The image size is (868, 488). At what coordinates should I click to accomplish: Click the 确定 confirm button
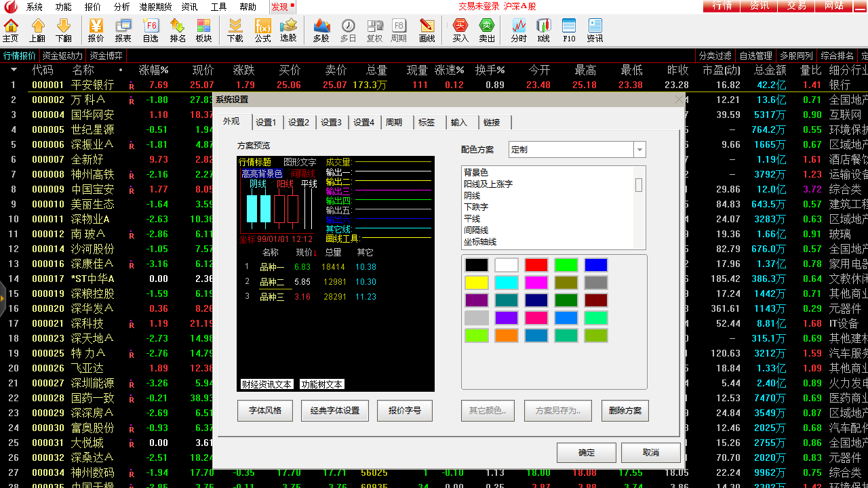pos(586,453)
